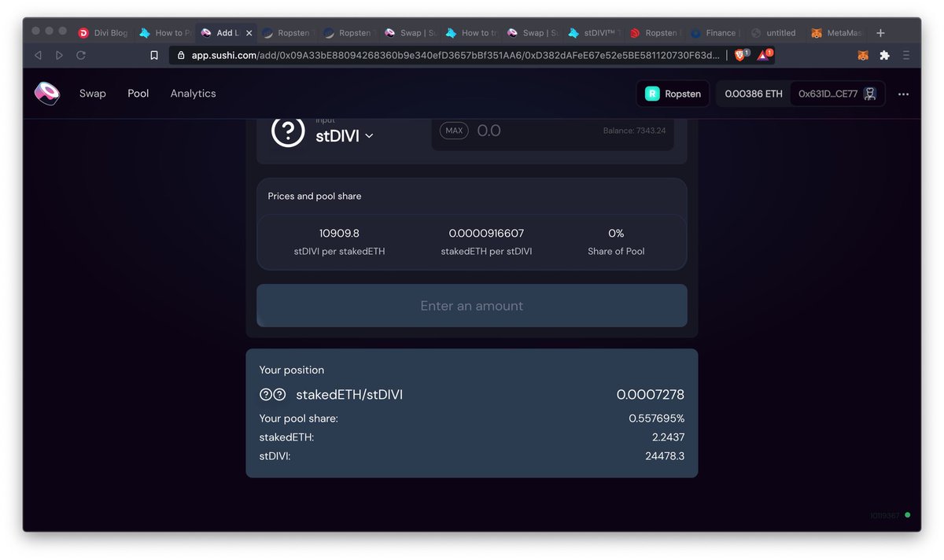Screen dimensions: 944x560
Task: Click the browser back arrow
Action: click(38, 55)
